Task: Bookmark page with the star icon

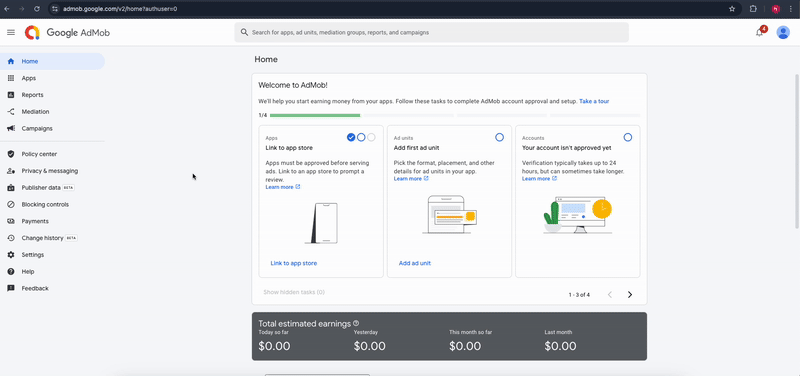Action: [x=732, y=9]
